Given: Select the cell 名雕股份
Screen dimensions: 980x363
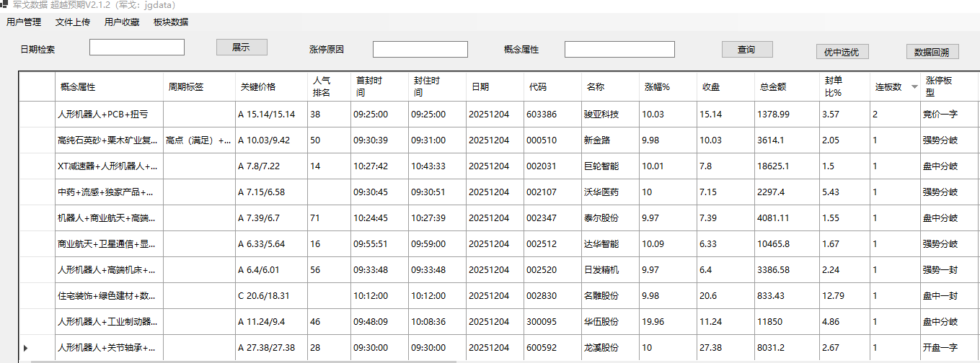Looking at the screenshot, I should pos(611,296).
